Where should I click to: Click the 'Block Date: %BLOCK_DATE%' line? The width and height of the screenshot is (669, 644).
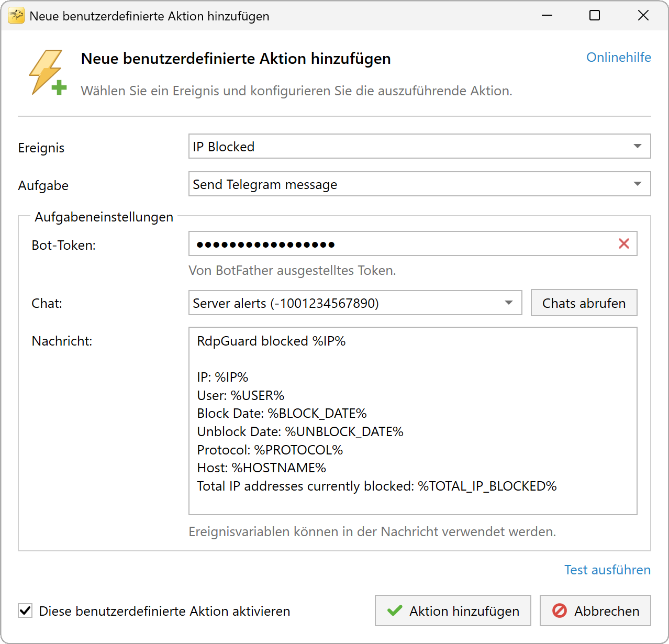(x=282, y=413)
